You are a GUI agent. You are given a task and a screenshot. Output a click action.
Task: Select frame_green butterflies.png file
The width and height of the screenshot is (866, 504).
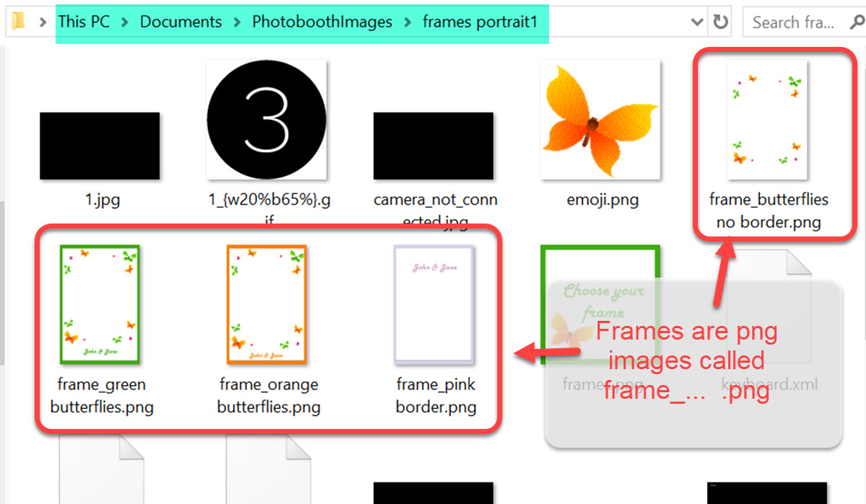[x=101, y=330]
